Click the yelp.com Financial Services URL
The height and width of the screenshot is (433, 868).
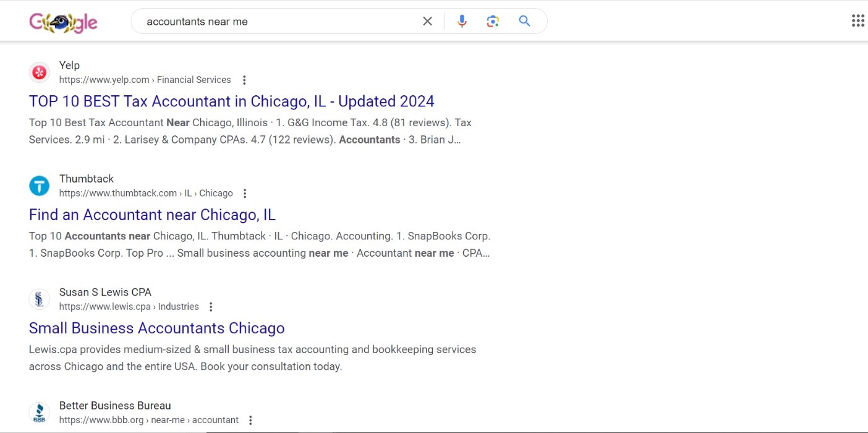(x=145, y=80)
